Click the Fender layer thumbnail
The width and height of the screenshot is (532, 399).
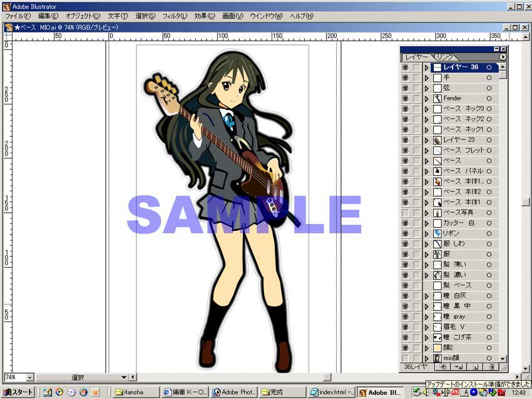point(437,99)
